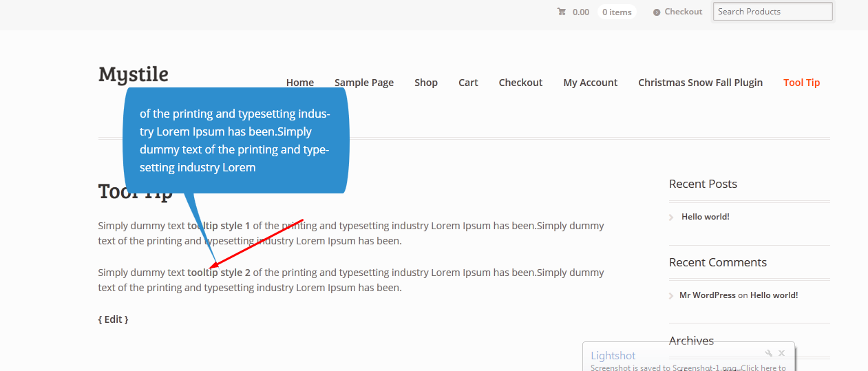Viewport: 868px width, 371px height.
Task: Click the shopping cart icon
Action: click(x=562, y=12)
